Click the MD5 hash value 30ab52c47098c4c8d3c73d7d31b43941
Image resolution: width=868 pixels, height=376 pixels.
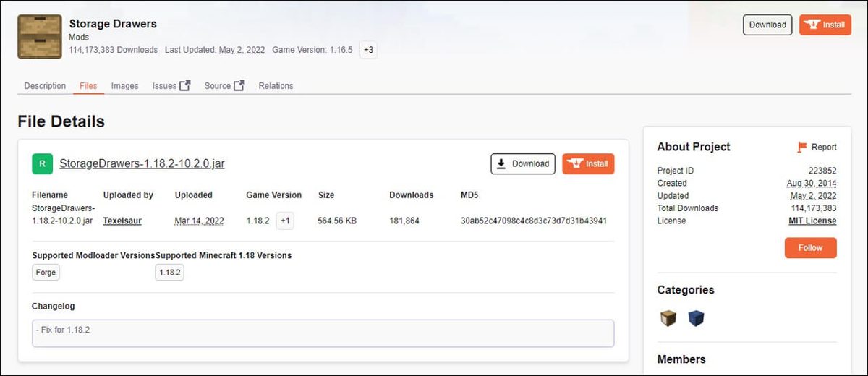(534, 221)
